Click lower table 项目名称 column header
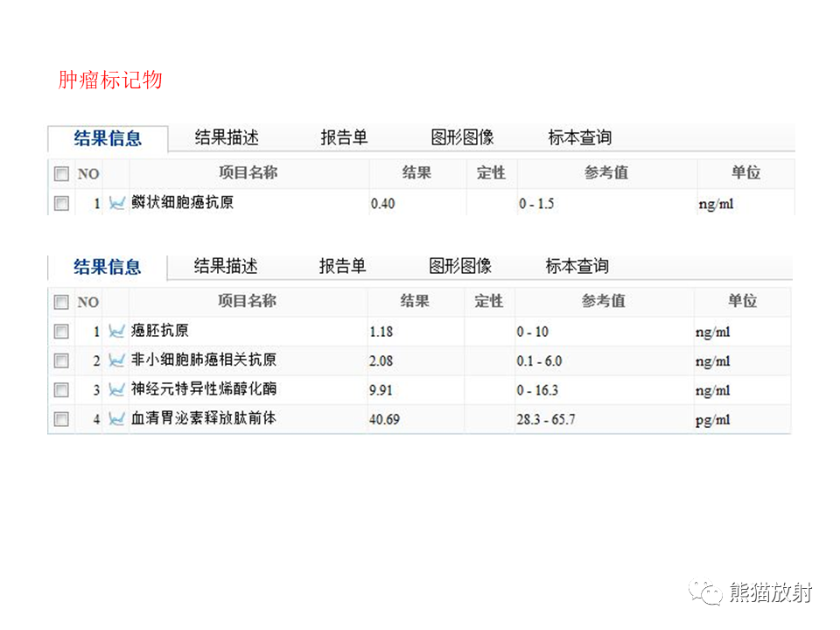The width and height of the screenshot is (840, 630). click(x=247, y=300)
